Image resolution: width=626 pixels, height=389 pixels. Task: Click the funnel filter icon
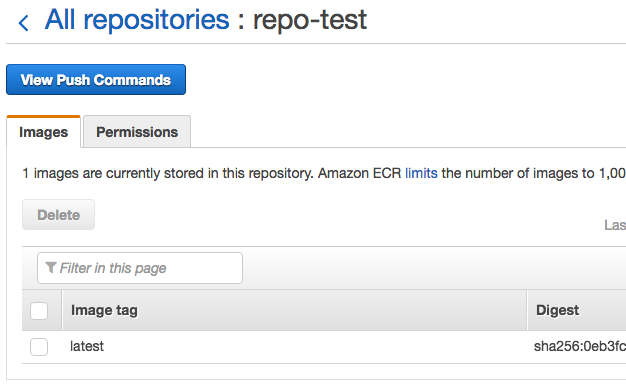(50, 268)
